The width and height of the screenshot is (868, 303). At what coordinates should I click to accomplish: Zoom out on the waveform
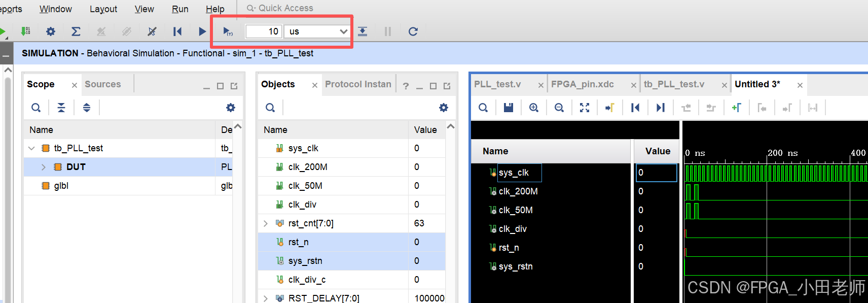559,108
